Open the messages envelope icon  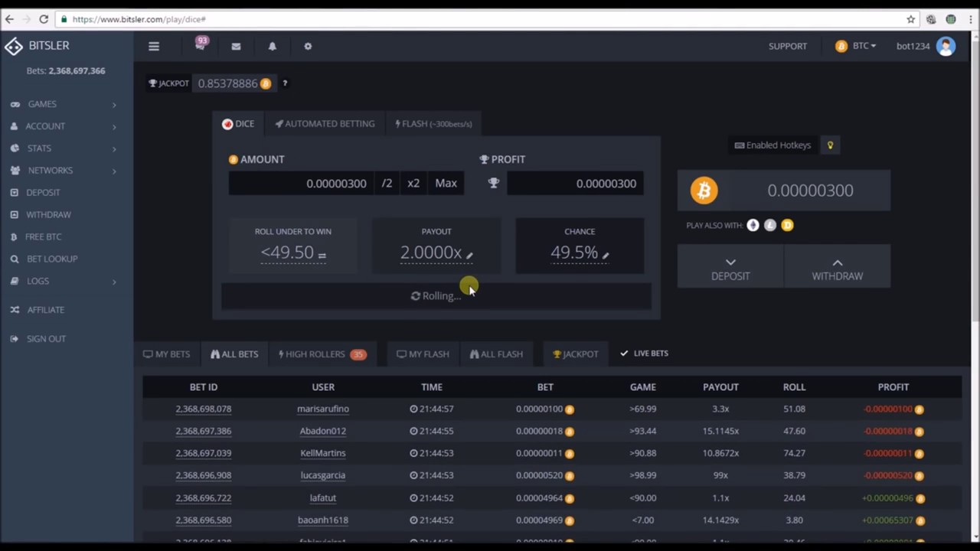pos(236,46)
